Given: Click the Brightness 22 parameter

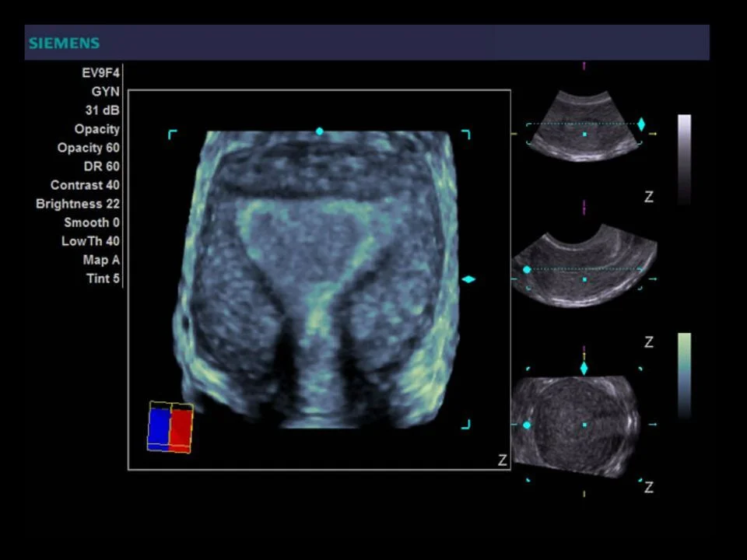Looking at the screenshot, I should click(x=78, y=204).
